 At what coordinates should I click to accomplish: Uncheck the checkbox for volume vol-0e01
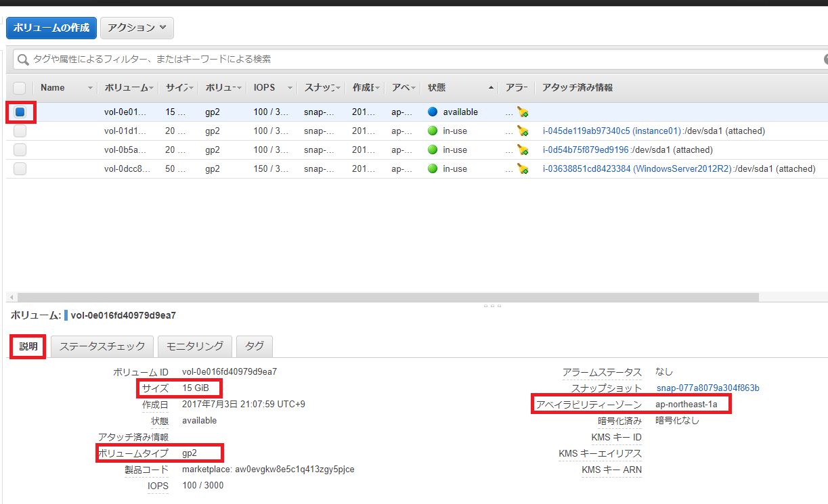click(20, 112)
